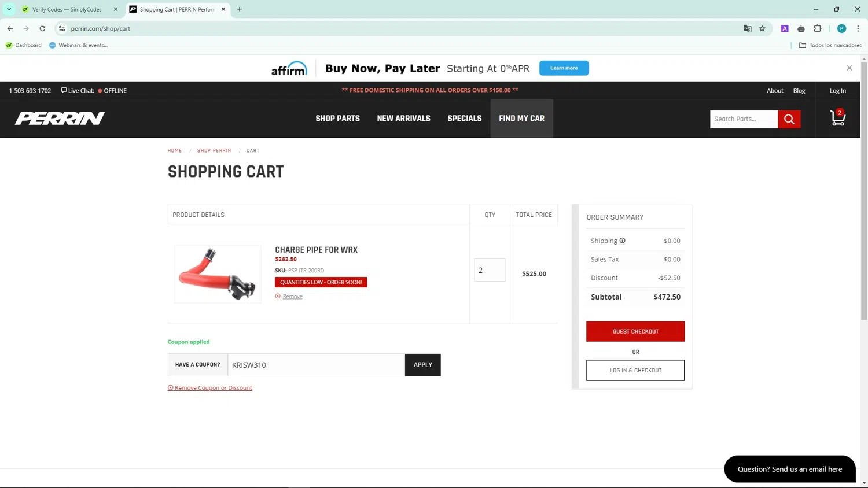
Task: Open the shopping cart icon in header
Action: pos(838,118)
